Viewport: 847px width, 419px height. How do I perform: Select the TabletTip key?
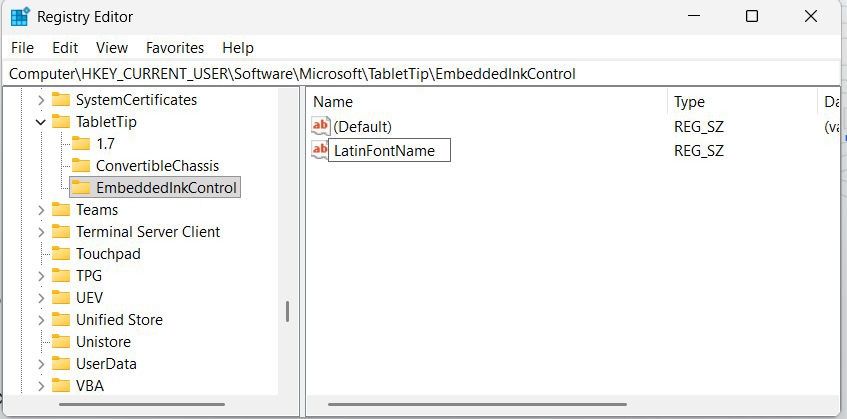106,122
